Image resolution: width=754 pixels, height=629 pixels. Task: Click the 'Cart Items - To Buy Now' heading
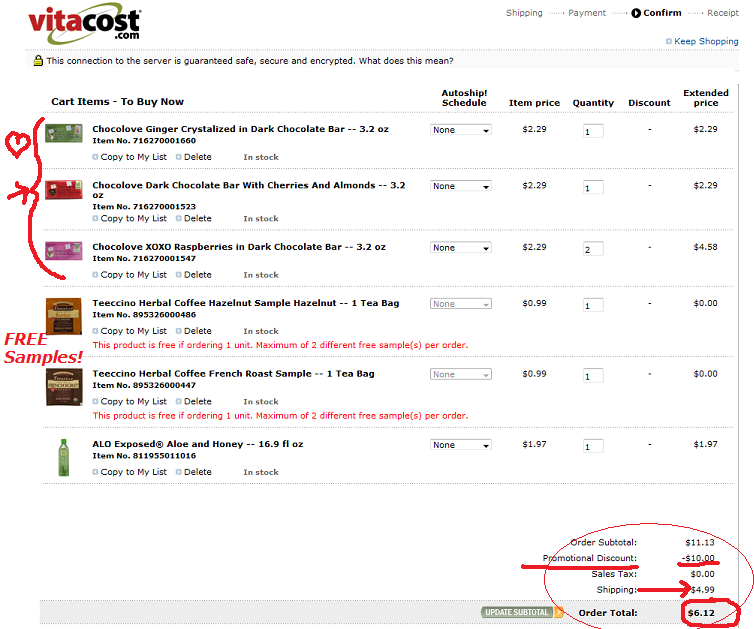(x=117, y=102)
